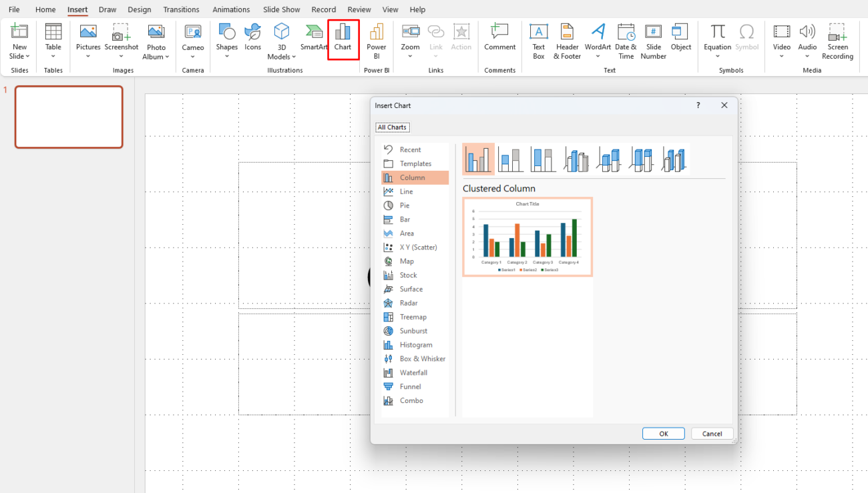Expand the Cameo dropdown arrow

[x=193, y=57]
